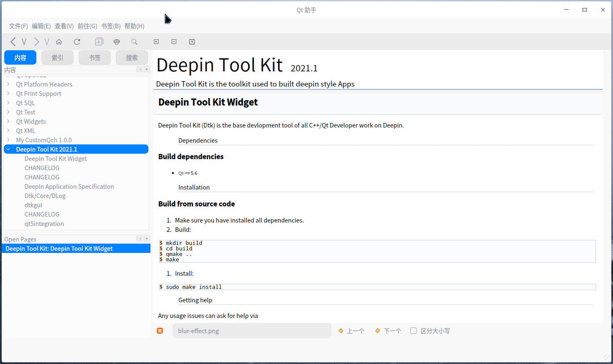Screen dimensions: 613x364
Task: Open forward history dropdown arrow
Action: 47,42
